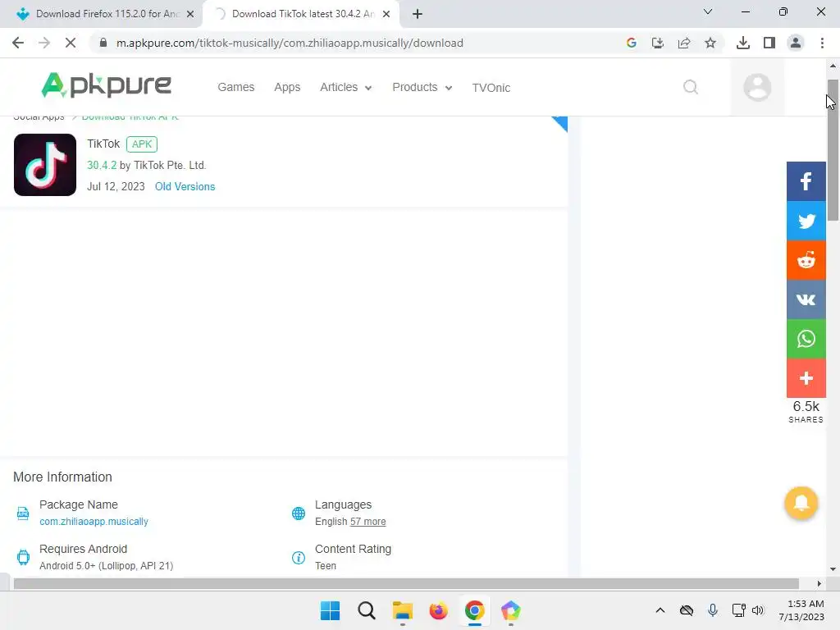Close the Download Firefox tab
This screenshot has height=630, width=840.
(190, 14)
